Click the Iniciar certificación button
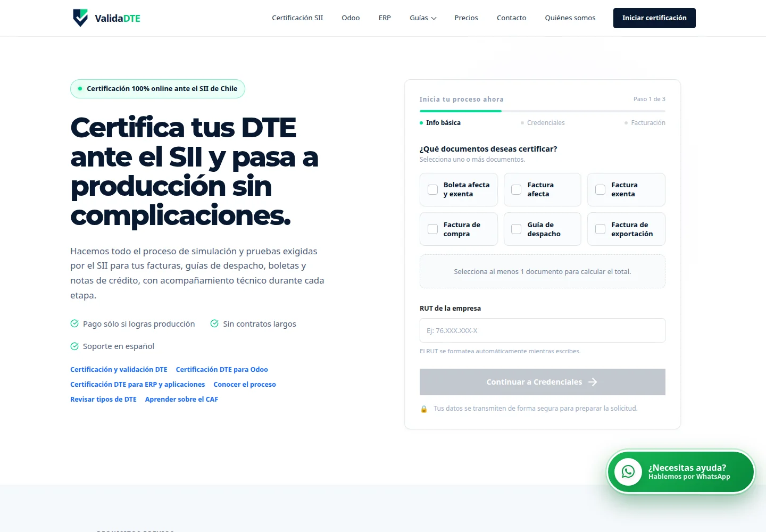Viewport: 766px width, 532px height. click(x=654, y=18)
